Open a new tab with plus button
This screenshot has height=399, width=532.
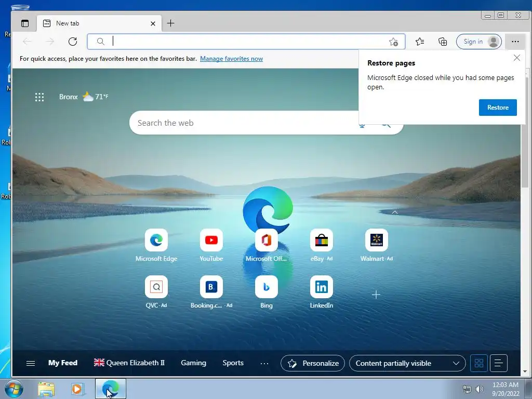pyautogui.click(x=170, y=23)
